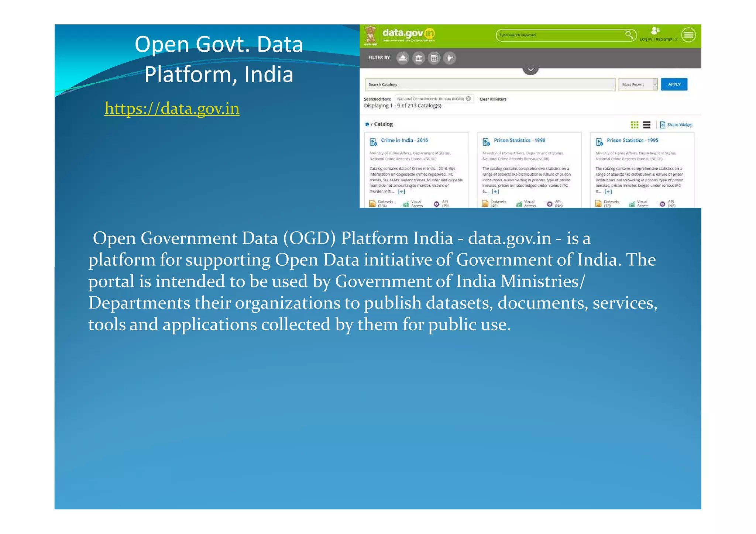The height and width of the screenshot is (534, 756).
Task: Click the slide title 'Open Govt. Data Platform, India'
Action: click(219, 59)
